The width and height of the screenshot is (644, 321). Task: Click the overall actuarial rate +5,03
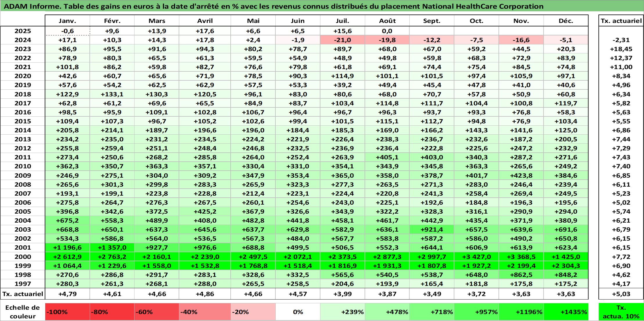[x=621, y=294]
